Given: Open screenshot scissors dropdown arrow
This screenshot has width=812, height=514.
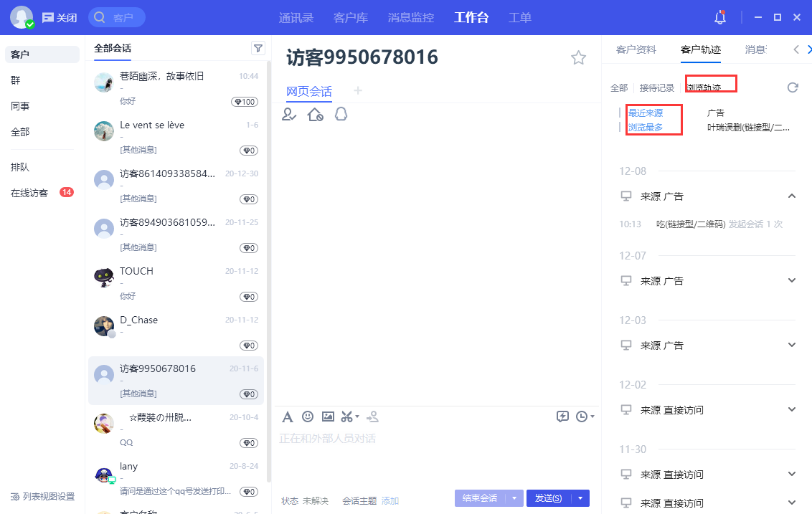Looking at the screenshot, I should coord(357,417).
